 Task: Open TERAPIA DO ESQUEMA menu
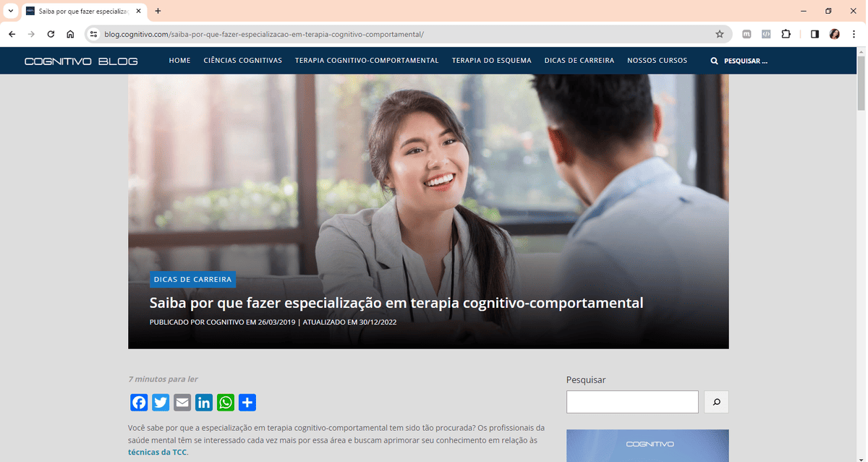(x=492, y=61)
